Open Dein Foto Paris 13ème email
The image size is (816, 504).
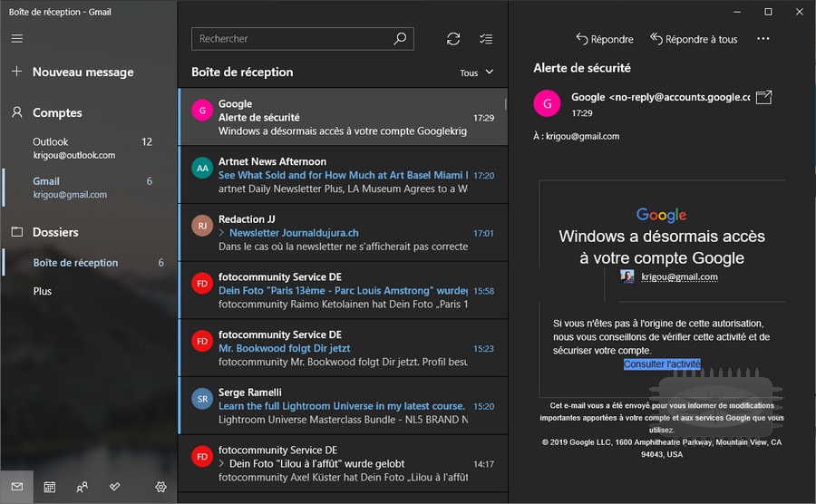tap(343, 290)
